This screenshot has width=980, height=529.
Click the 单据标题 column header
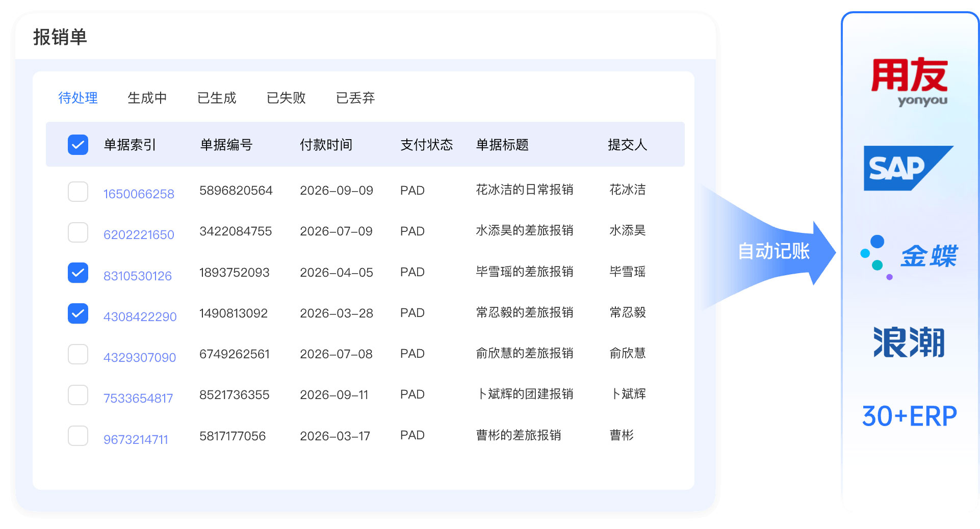[502, 145]
